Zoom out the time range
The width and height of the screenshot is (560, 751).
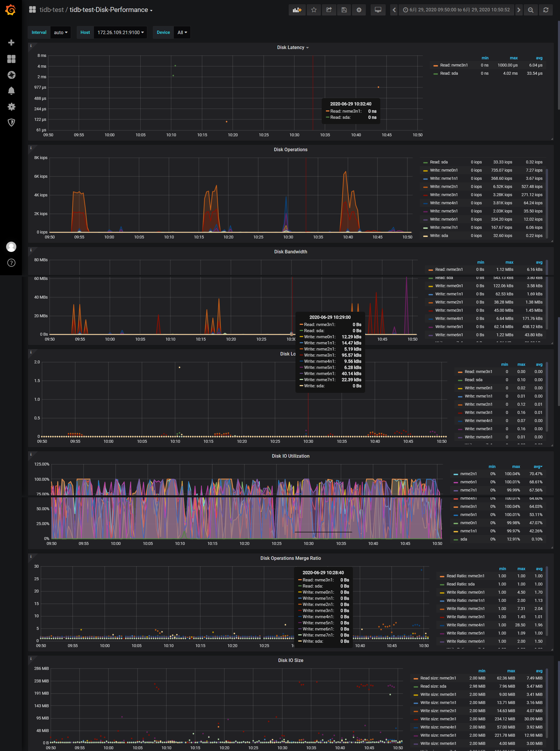(x=531, y=10)
